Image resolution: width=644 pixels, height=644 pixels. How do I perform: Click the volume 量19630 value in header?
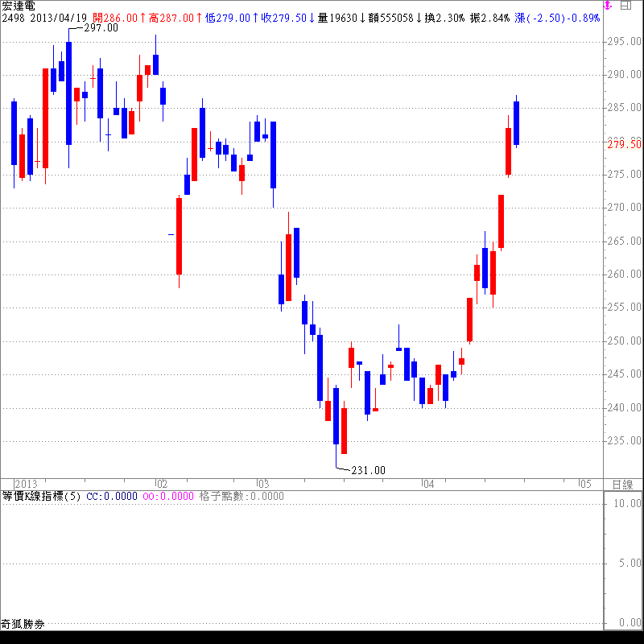click(338, 17)
